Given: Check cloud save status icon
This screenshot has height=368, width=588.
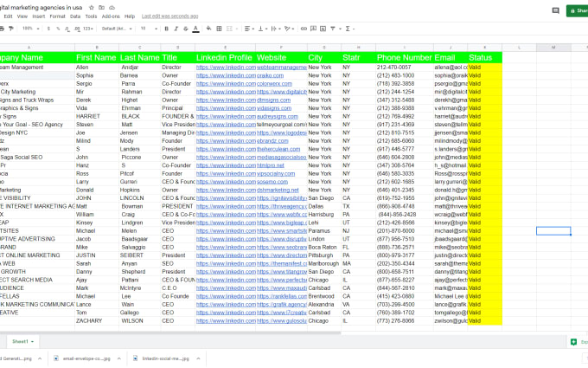Looking at the screenshot, I should [112, 8].
